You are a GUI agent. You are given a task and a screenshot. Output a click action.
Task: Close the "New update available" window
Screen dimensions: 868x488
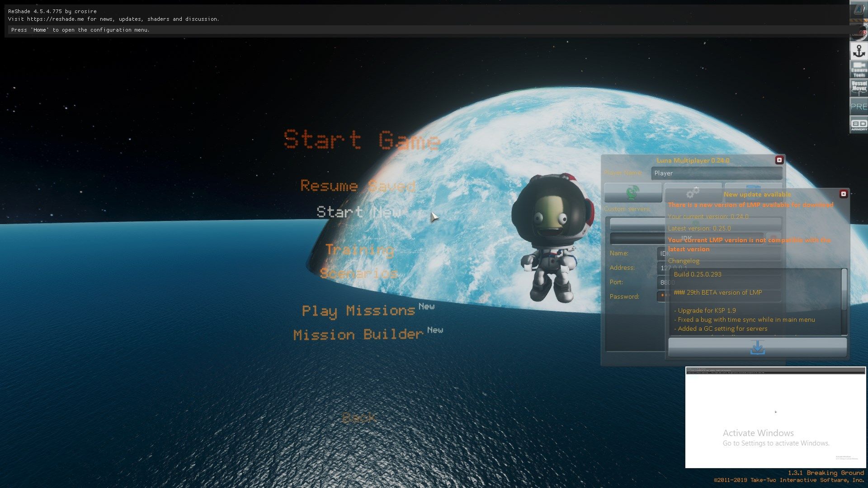844,194
